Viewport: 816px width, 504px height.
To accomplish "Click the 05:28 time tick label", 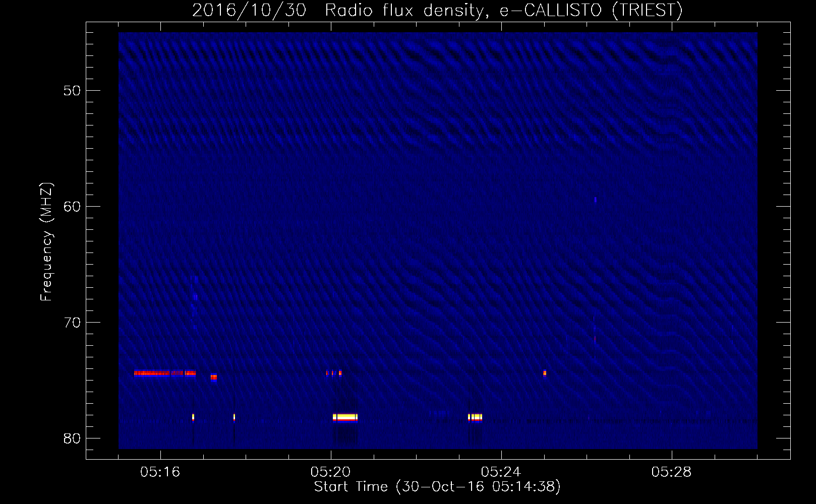I will click(672, 472).
